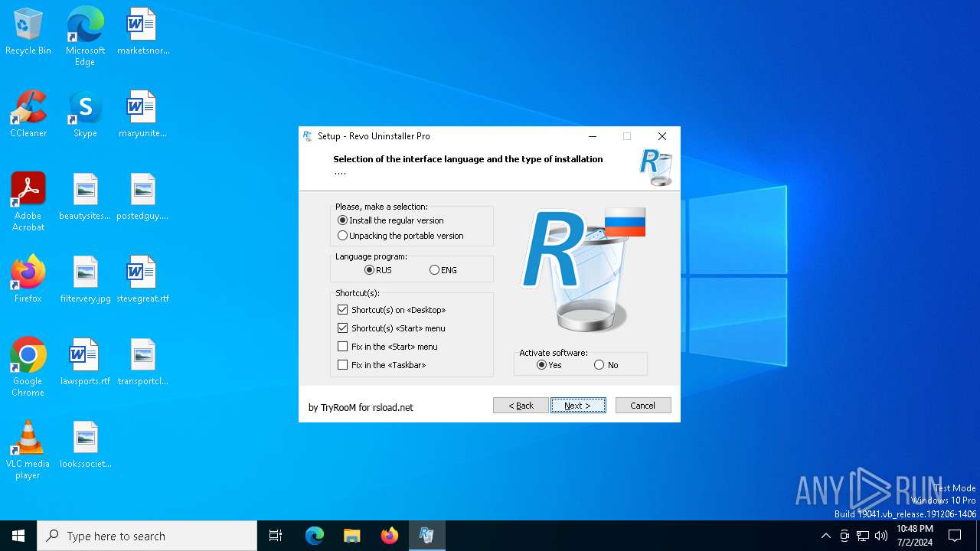Click the Revo Uninstaller title bar icon
This screenshot has height=551, width=980.
pos(308,136)
